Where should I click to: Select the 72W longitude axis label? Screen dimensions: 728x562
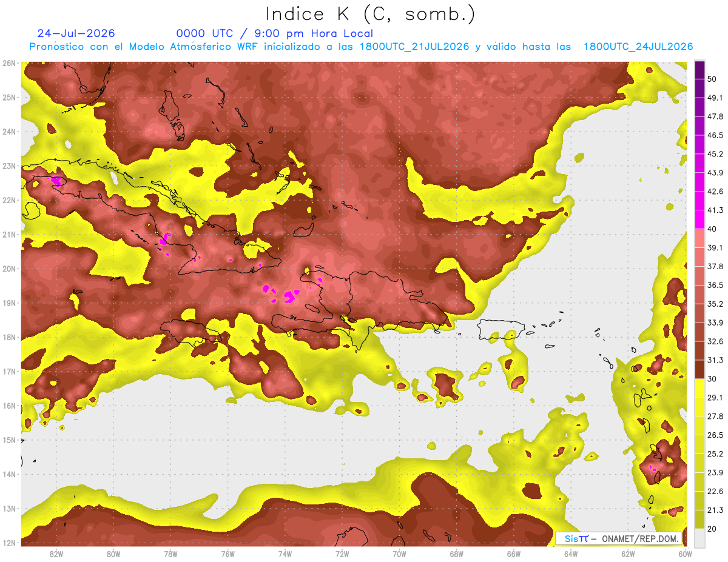(342, 554)
